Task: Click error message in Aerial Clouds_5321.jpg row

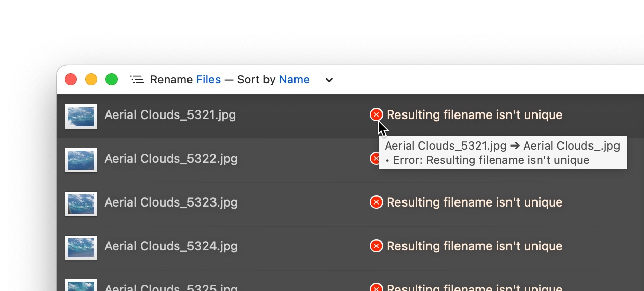Action: pyautogui.click(x=475, y=114)
